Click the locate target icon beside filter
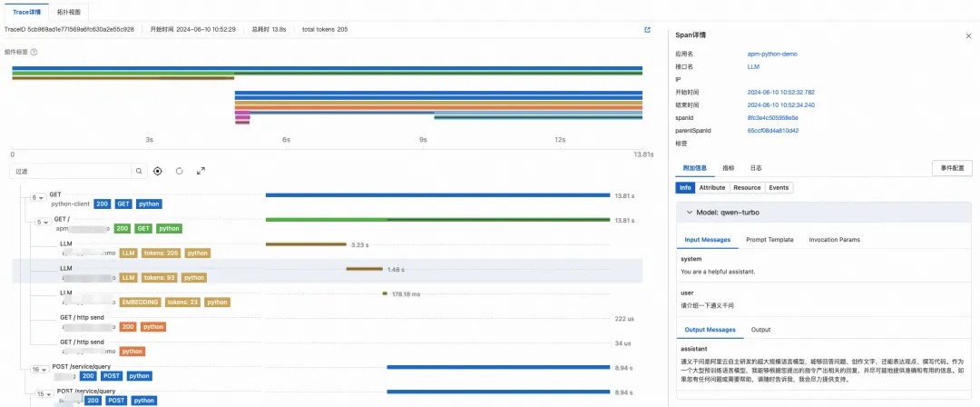Screen dimensions: 980x407 tap(158, 171)
